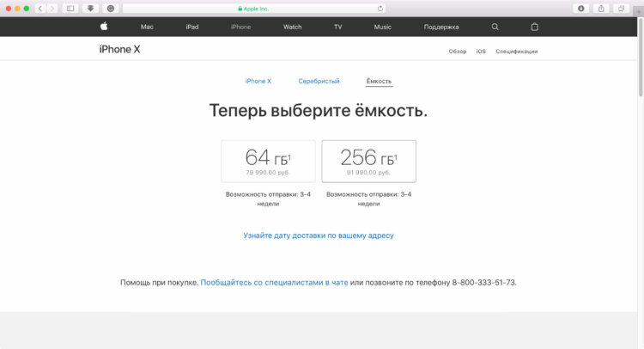
Task: Return to the Серебристый color step
Action: pos(319,81)
